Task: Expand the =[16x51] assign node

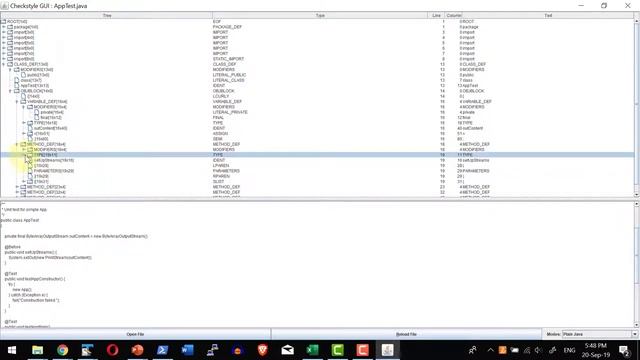Action: tap(24, 133)
